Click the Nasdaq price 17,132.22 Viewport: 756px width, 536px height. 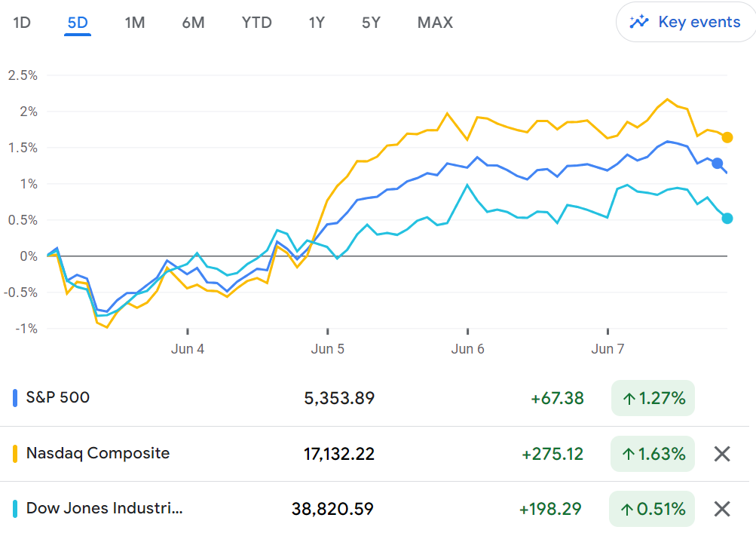(339, 454)
